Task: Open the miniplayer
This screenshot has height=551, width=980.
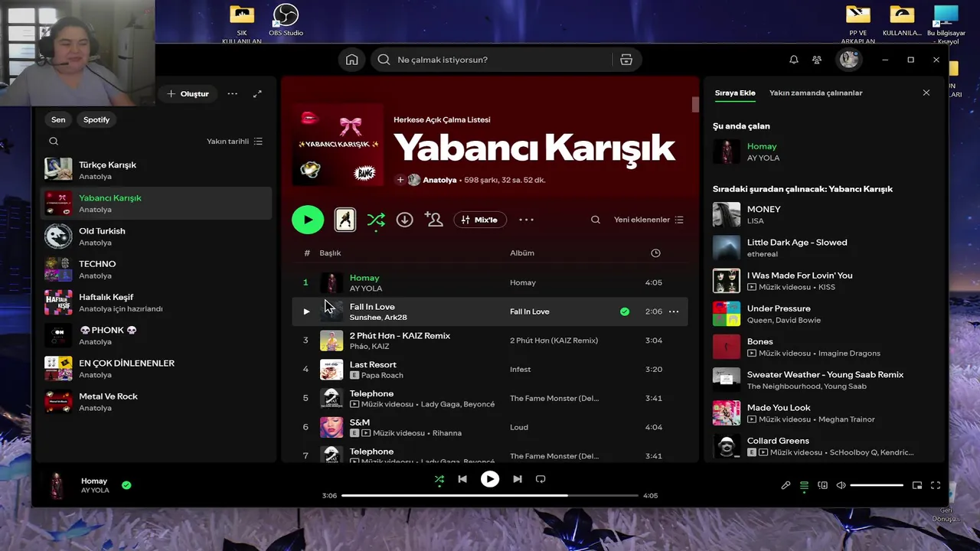Action: 917,485
